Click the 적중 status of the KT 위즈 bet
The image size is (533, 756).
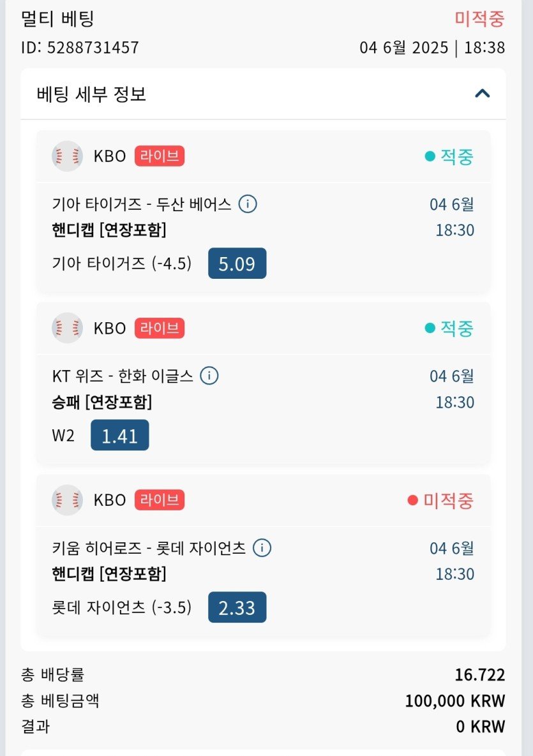(450, 329)
